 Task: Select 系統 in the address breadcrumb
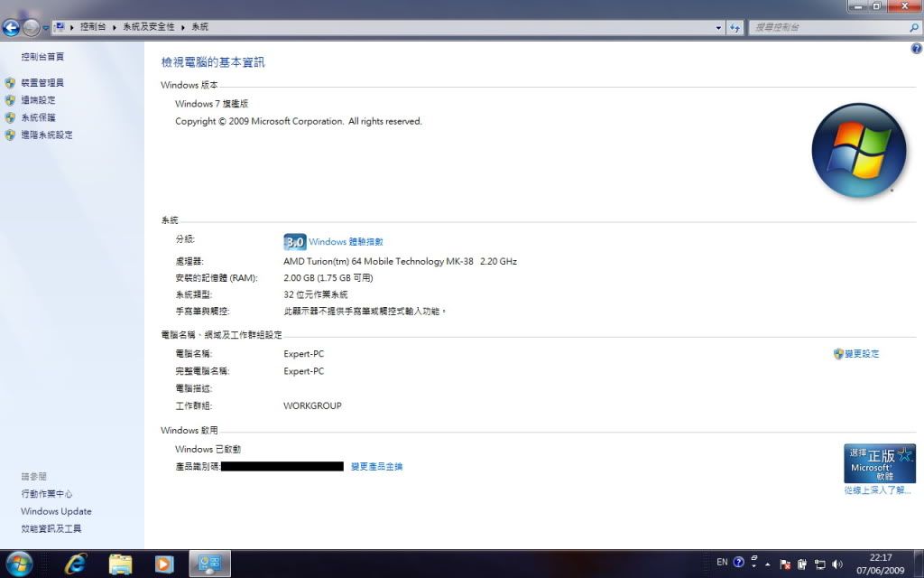pyautogui.click(x=199, y=26)
